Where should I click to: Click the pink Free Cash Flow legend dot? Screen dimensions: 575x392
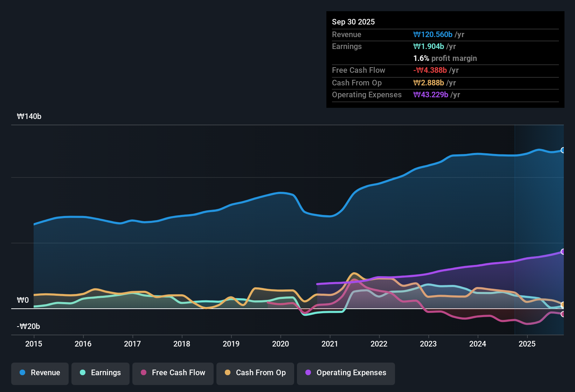(144, 373)
